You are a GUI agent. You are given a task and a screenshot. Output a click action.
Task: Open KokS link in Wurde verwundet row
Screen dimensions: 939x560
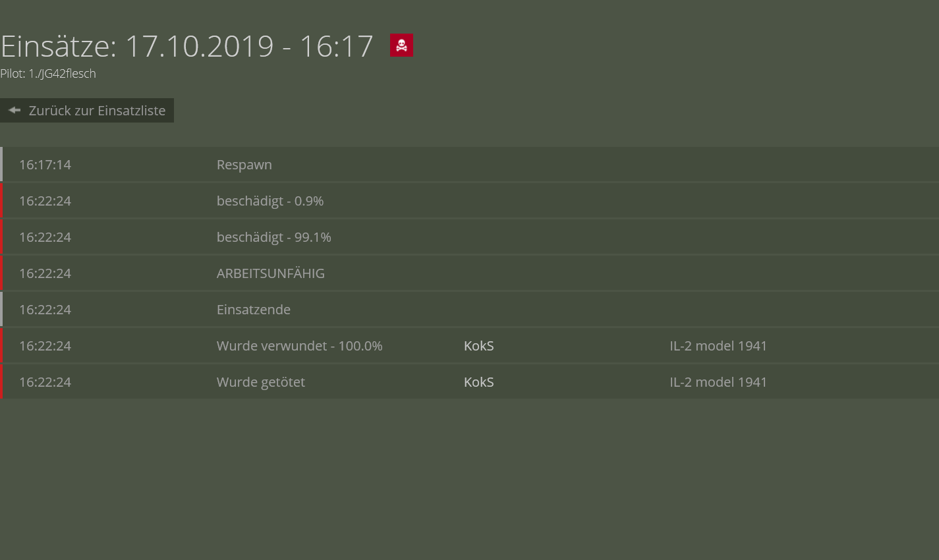(479, 346)
